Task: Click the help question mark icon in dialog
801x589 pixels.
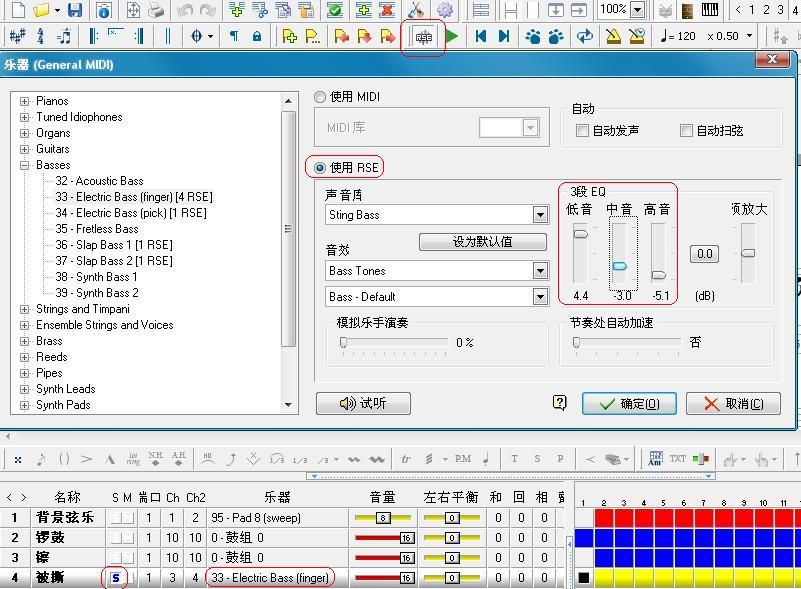Action: [560, 403]
